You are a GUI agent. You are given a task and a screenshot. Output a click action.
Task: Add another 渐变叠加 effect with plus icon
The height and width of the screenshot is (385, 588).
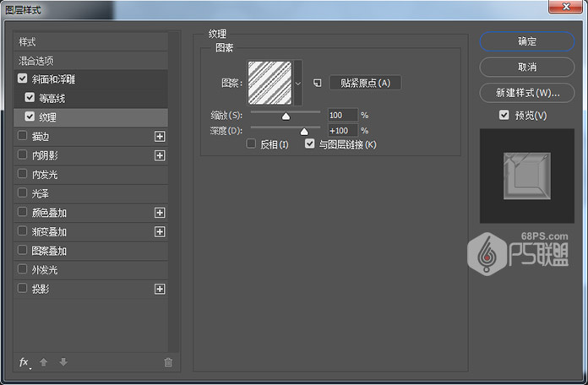tap(160, 231)
